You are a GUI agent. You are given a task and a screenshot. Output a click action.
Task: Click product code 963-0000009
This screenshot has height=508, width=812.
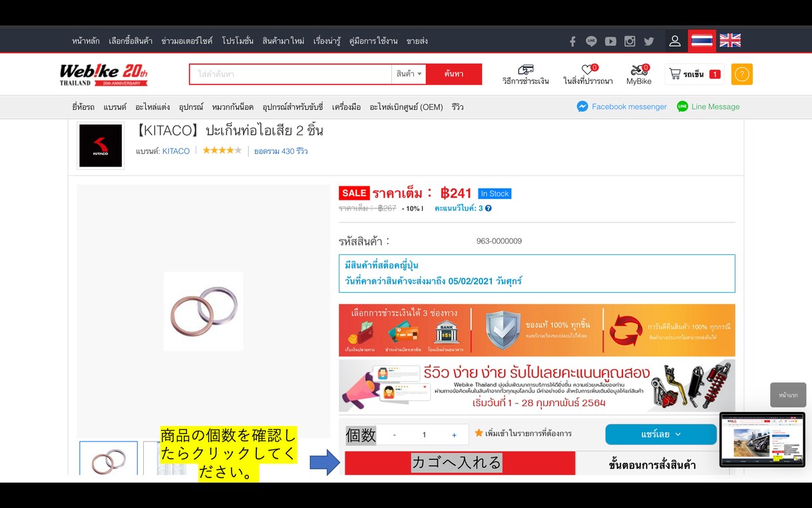coord(499,241)
